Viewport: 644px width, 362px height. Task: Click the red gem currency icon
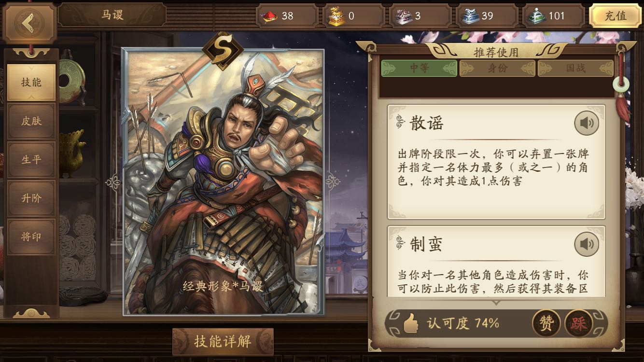[x=270, y=16]
